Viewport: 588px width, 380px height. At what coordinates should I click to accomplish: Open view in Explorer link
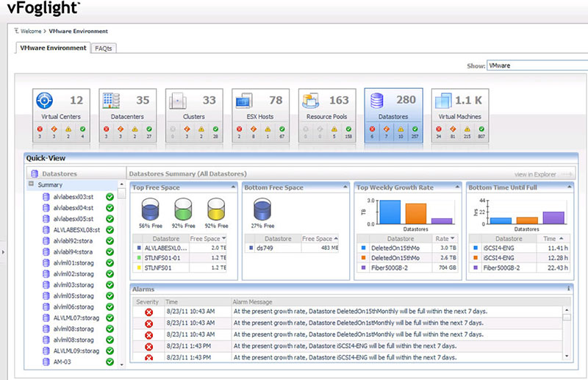click(543, 174)
